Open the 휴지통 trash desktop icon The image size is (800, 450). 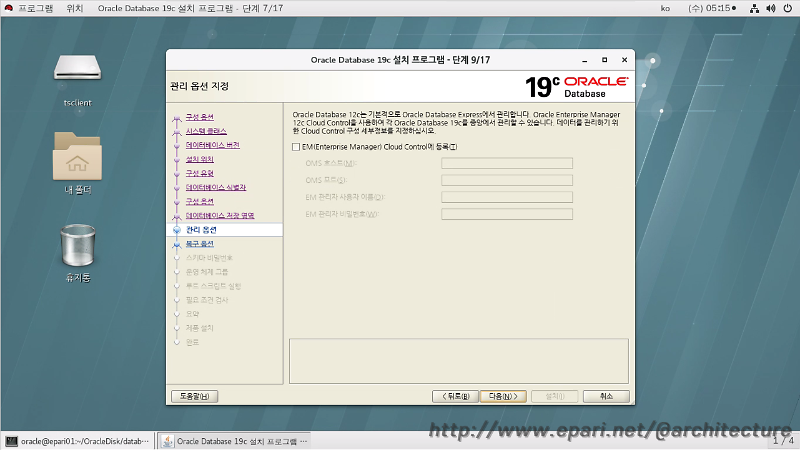click(x=78, y=254)
